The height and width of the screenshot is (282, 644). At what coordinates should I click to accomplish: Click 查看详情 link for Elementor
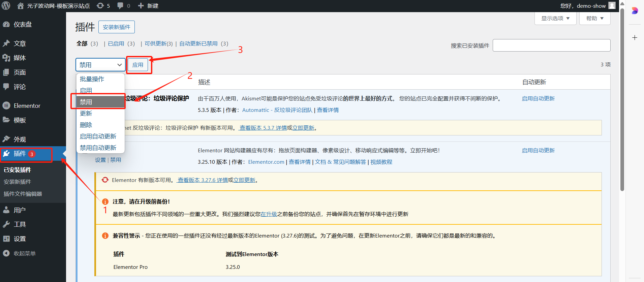(300, 162)
